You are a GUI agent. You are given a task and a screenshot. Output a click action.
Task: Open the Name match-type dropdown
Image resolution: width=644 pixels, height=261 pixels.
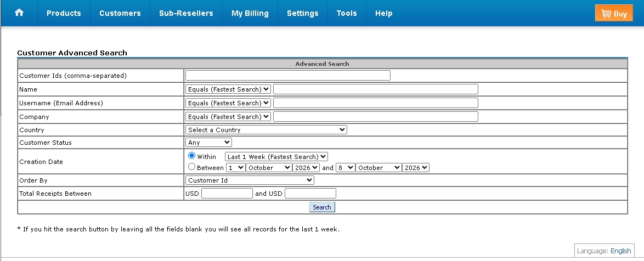(x=228, y=89)
